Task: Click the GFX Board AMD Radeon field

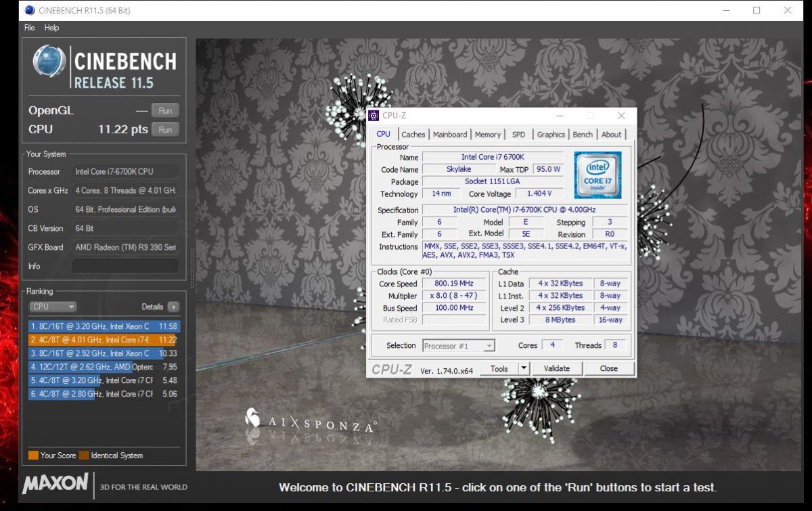Action: click(x=125, y=248)
